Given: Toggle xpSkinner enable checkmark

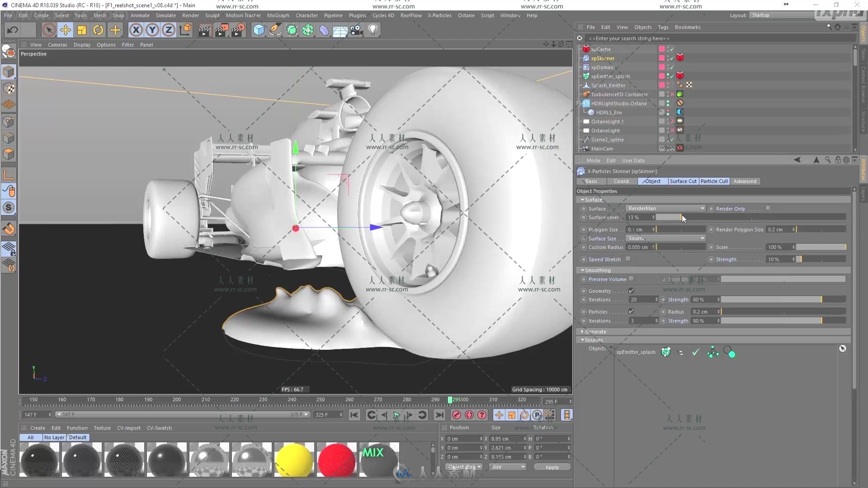Looking at the screenshot, I should coord(672,58).
